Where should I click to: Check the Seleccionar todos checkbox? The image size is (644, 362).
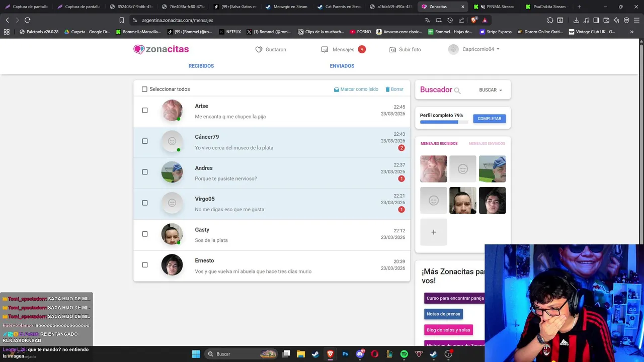click(144, 89)
